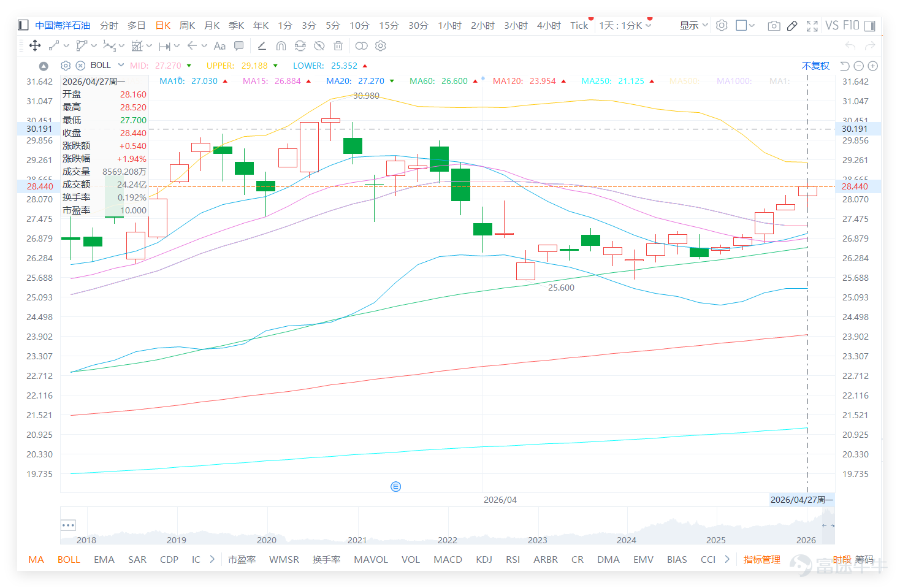Click the pen edit icon

(x=792, y=25)
